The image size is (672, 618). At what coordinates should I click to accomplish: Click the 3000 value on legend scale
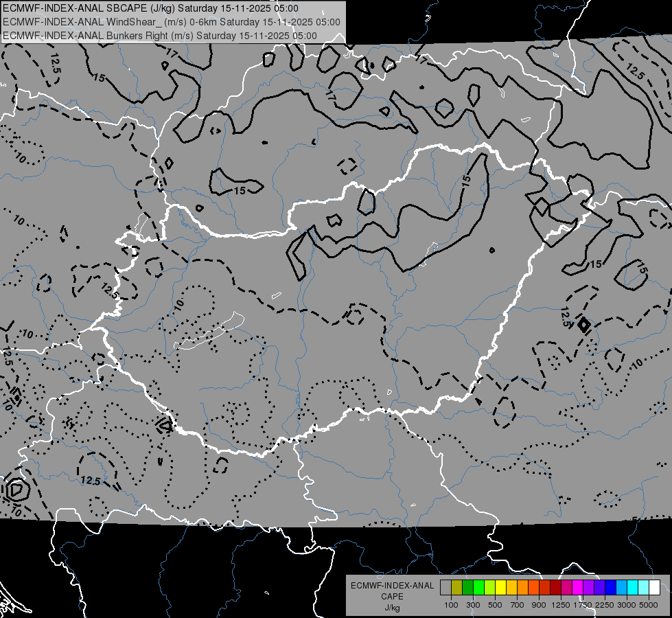(x=627, y=605)
